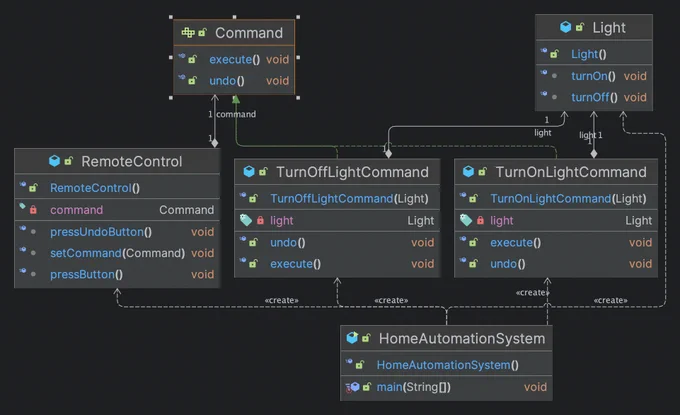Click the static method icon beside main(String[])
This screenshot has width=680, height=415.
click(353, 387)
